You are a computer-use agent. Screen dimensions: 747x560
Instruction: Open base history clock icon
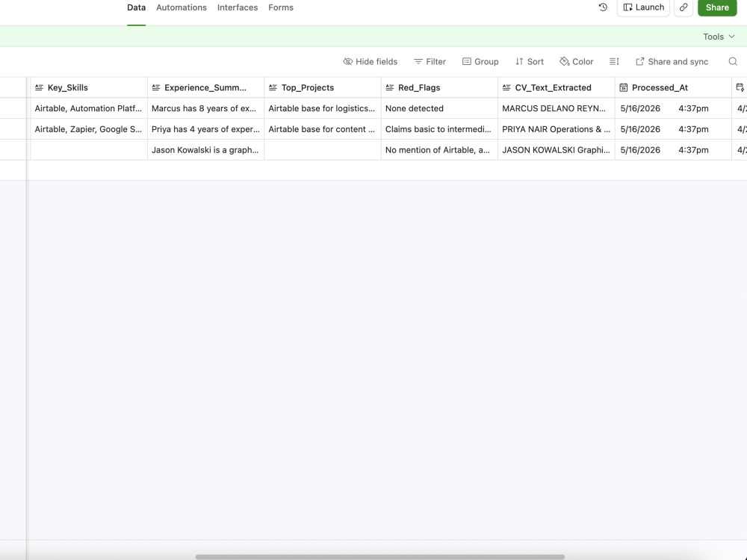tap(603, 7)
